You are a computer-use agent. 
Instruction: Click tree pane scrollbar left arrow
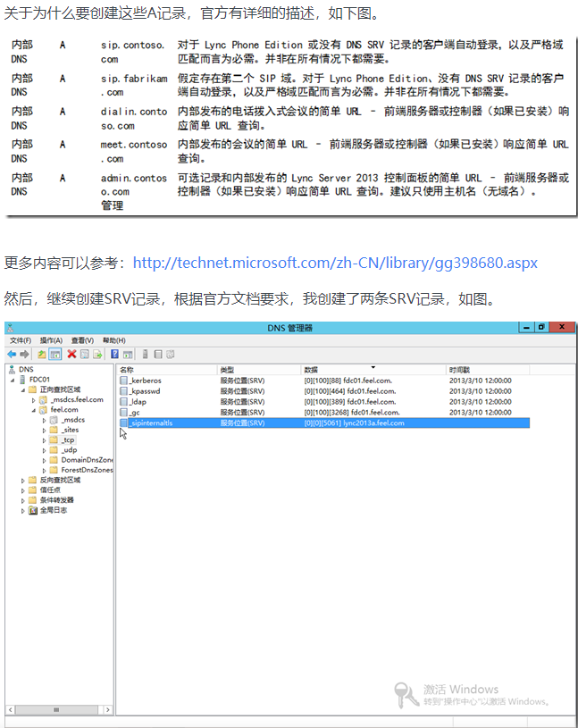pos(10,710)
